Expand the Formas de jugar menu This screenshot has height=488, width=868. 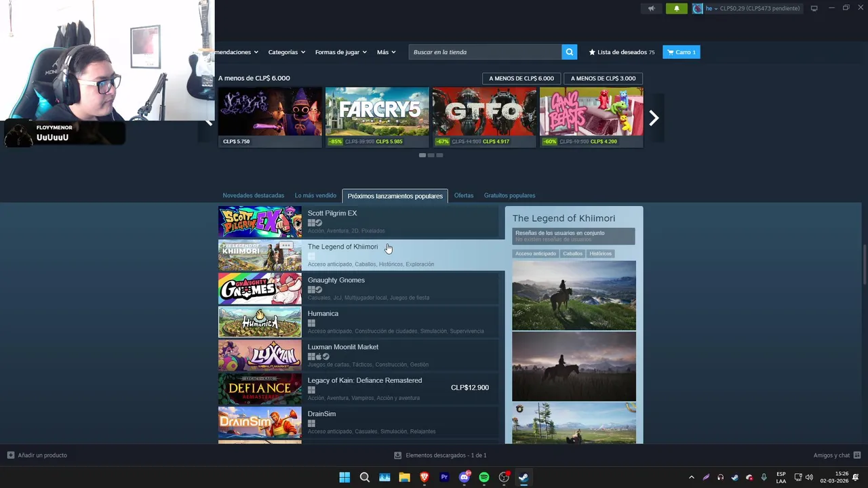tap(341, 52)
